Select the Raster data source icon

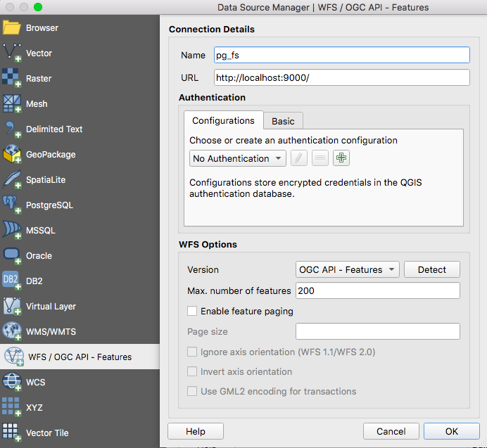point(11,78)
